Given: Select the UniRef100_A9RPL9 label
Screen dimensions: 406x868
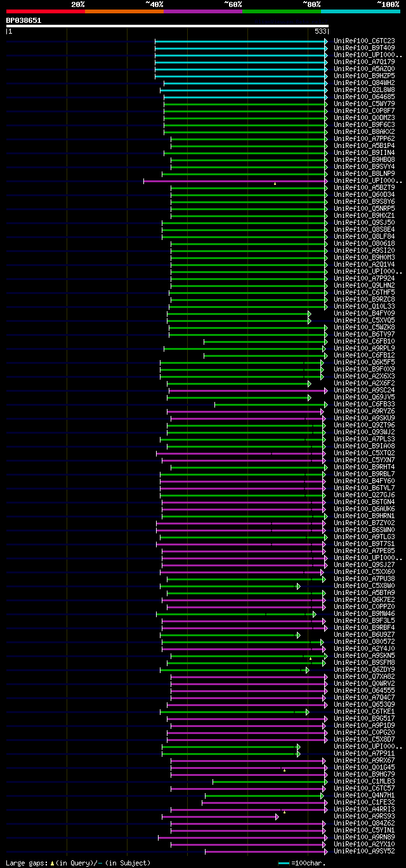Looking at the screenshot, I should tap(364, 349).
